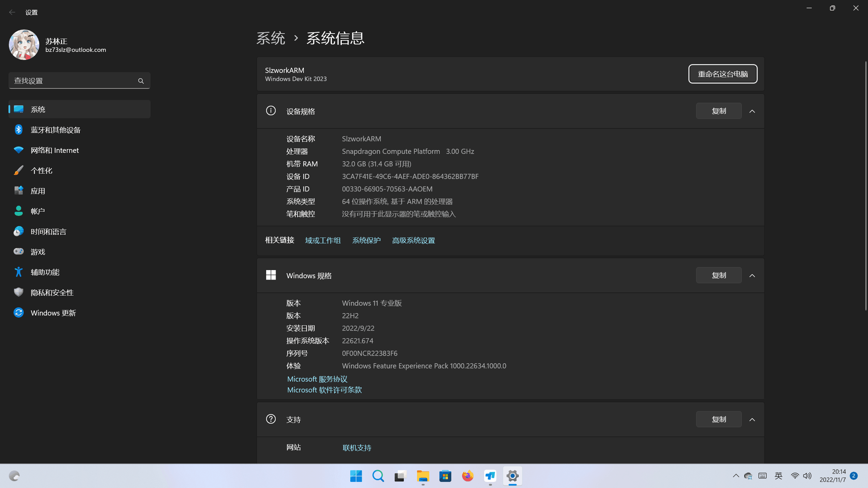Switch input language via 英 indicator

(x=778, y=476)
